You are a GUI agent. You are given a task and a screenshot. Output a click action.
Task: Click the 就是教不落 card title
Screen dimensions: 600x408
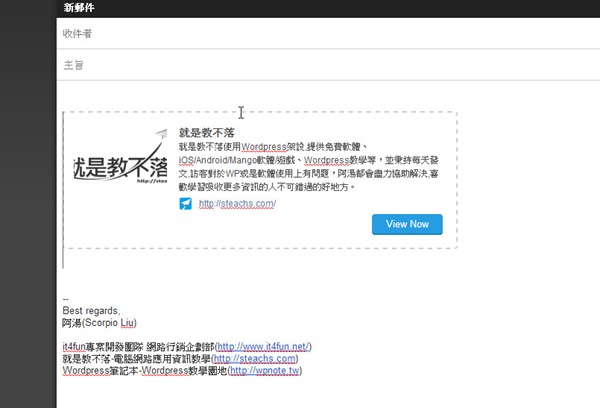207,133
